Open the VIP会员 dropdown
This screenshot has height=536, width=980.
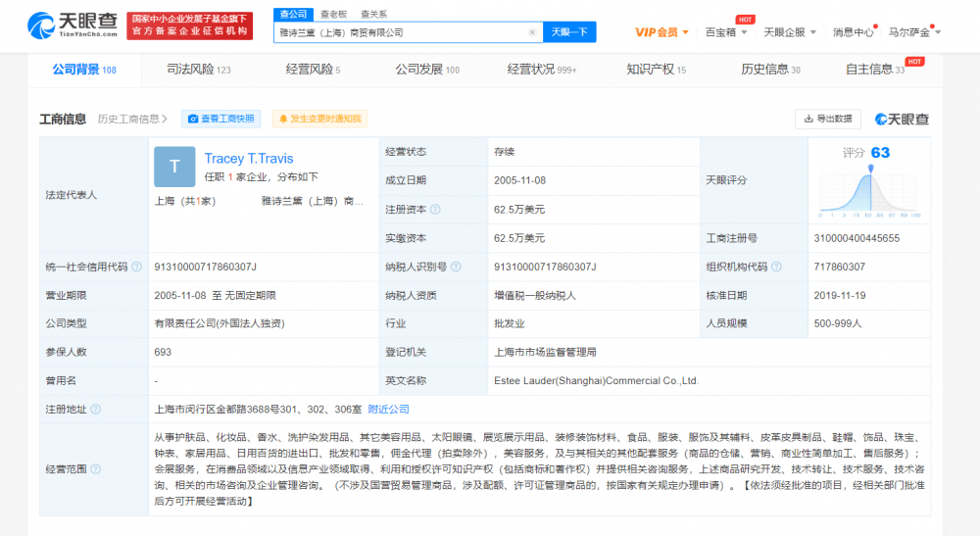pyautogui.click(x=661, y=32)
